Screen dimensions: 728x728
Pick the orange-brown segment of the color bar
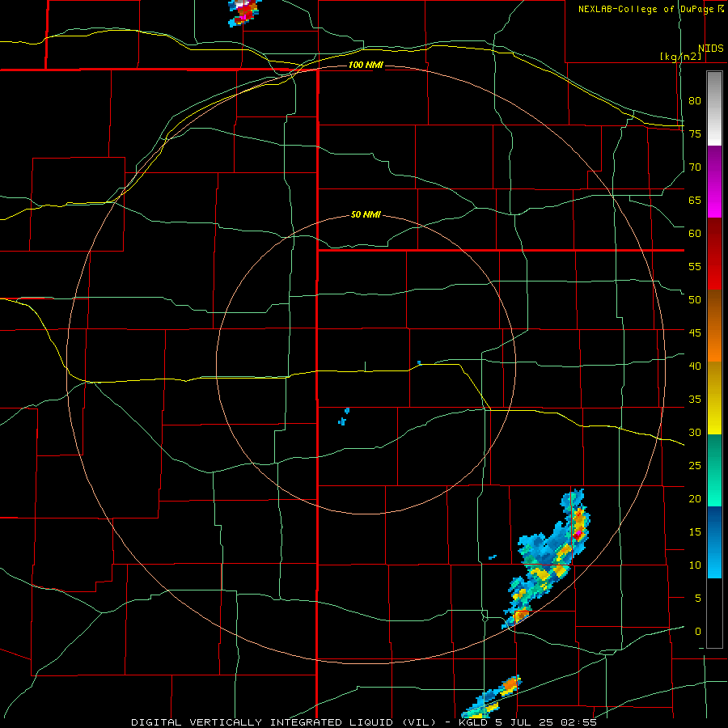tap(714, 325)
